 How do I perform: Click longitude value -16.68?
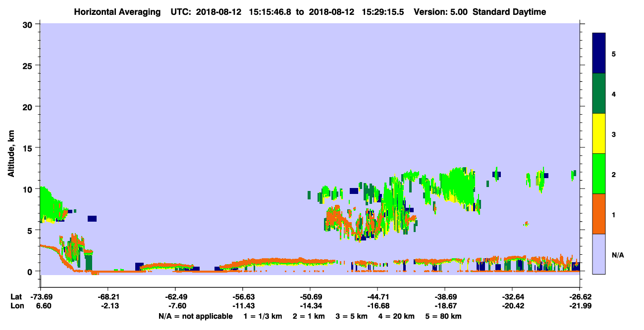coord(377,306)
